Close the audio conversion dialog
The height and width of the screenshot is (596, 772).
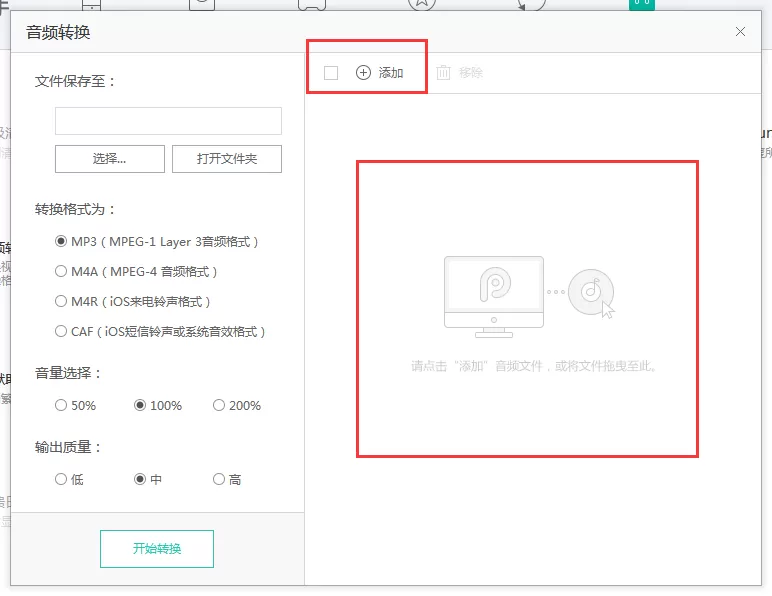click(740, 31)
